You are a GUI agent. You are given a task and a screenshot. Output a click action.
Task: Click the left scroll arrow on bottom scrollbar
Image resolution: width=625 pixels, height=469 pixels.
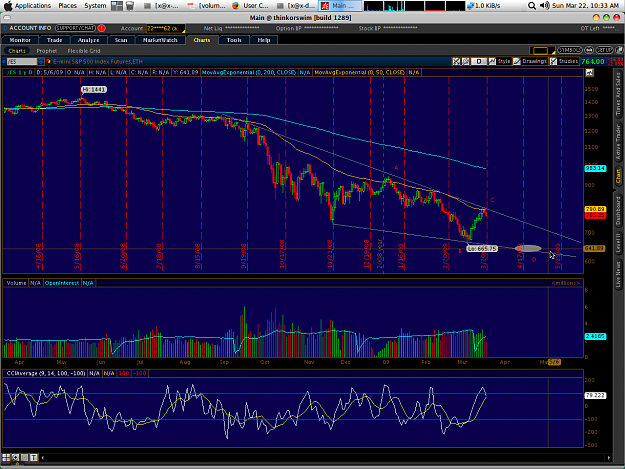coord(43,458)
